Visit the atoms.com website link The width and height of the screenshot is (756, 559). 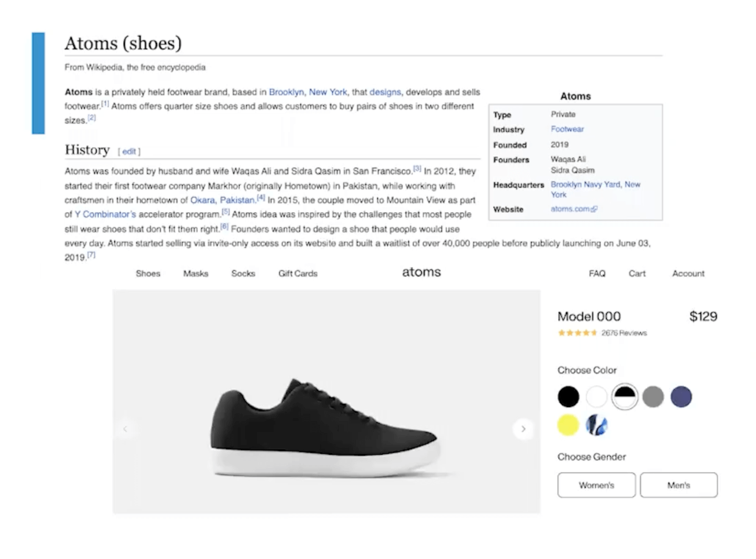click(570, 209)
